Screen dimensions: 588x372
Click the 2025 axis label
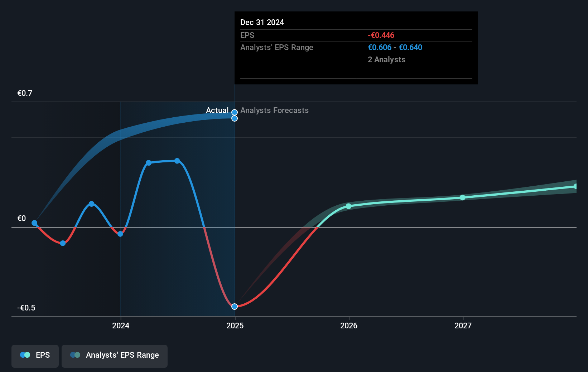(x=235, y=325)
